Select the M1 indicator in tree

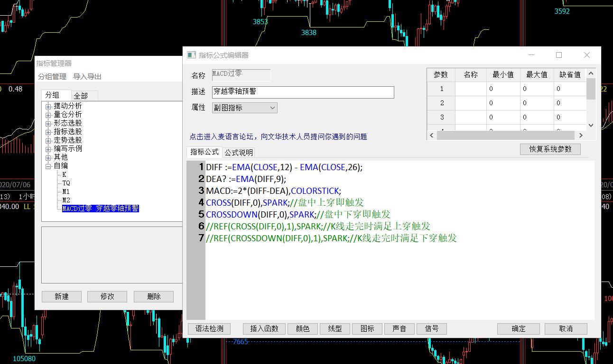pyautogui.click(x=66, y=191)
